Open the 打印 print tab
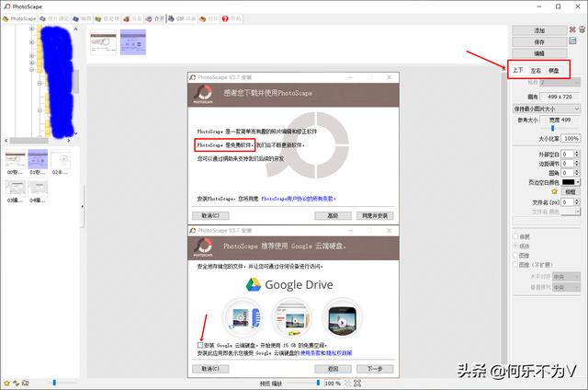 (209, 18)
